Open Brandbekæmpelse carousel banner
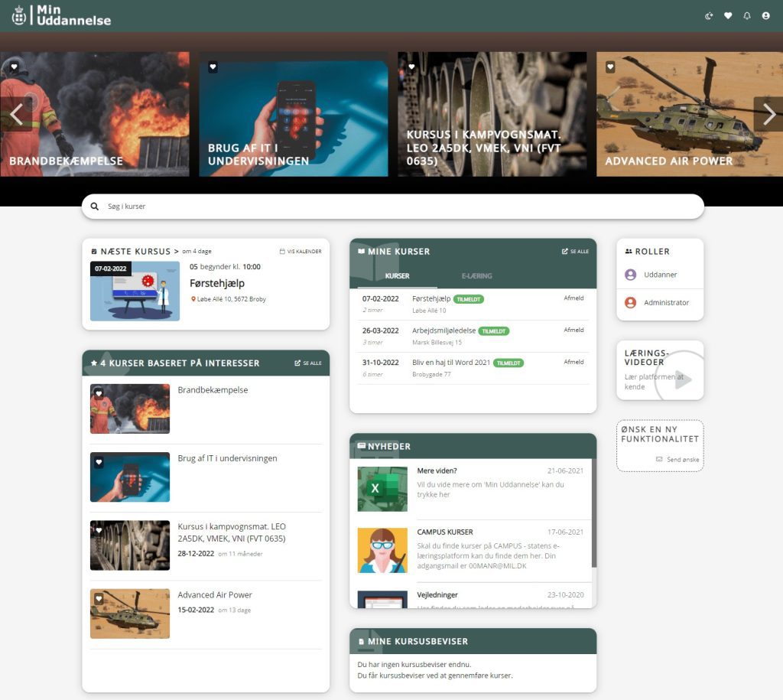This screenshot has width=783, height=700. click(94, 114)
